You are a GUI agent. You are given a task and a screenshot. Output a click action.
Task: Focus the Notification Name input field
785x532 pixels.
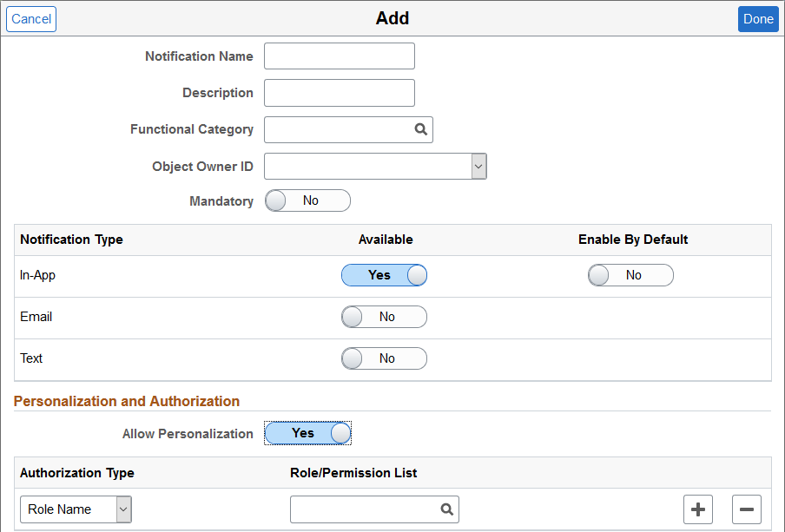pos(340,56)
